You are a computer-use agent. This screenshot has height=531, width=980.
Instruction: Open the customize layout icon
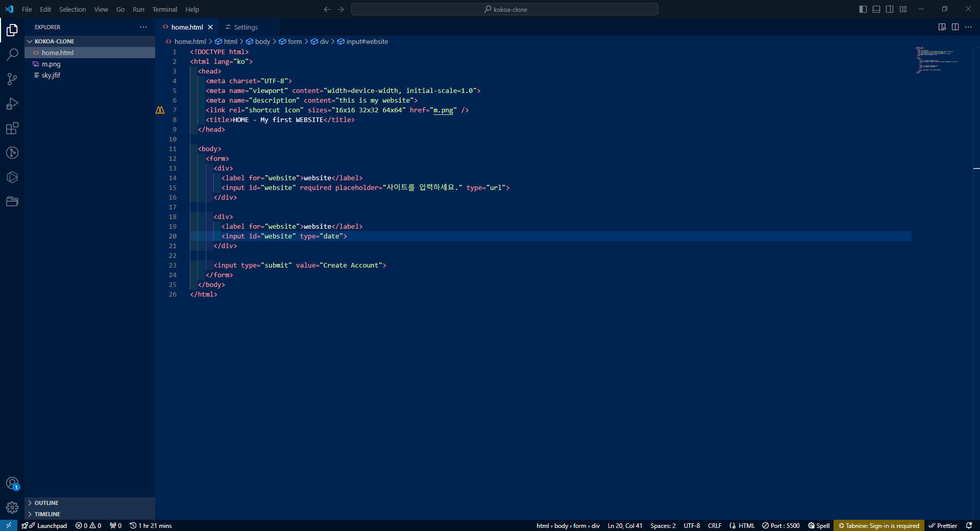(x=903, y=9)
